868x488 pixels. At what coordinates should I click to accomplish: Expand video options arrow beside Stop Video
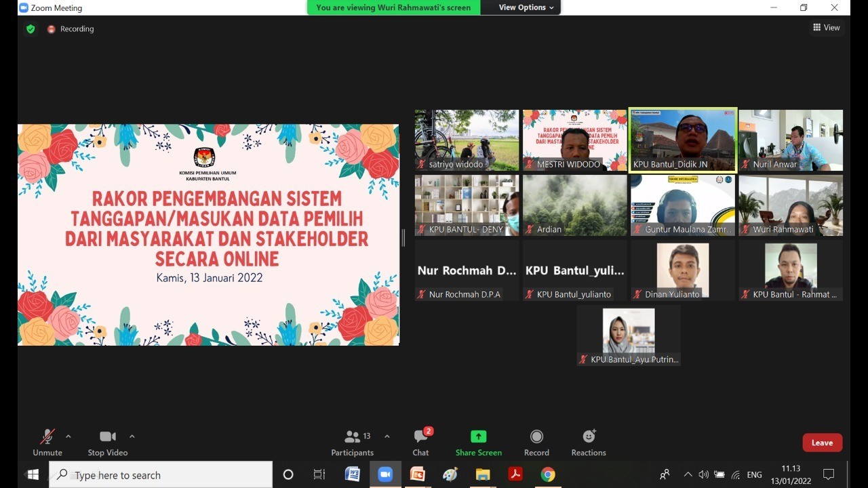[x=132, y=436]
